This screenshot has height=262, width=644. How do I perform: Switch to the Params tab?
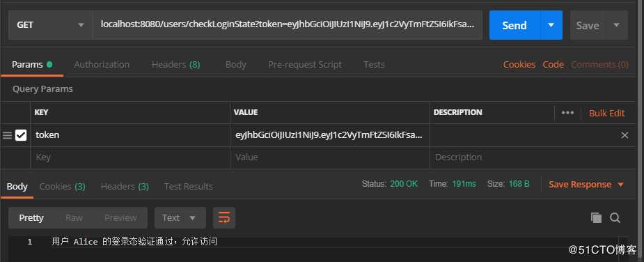pos(32,65)
